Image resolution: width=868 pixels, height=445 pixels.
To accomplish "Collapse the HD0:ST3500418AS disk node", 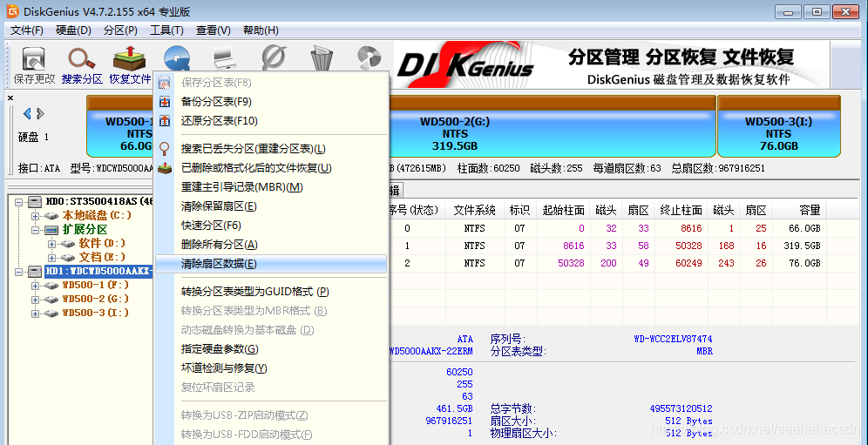I will pyautogui.click(x=19, y=202).
